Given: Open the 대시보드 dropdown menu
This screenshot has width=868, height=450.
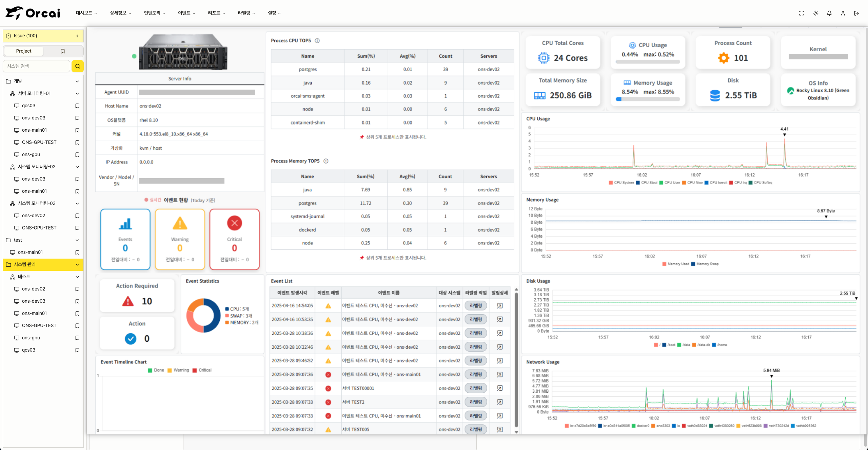Looking at the screenshot, I should (x=86, y=13).
